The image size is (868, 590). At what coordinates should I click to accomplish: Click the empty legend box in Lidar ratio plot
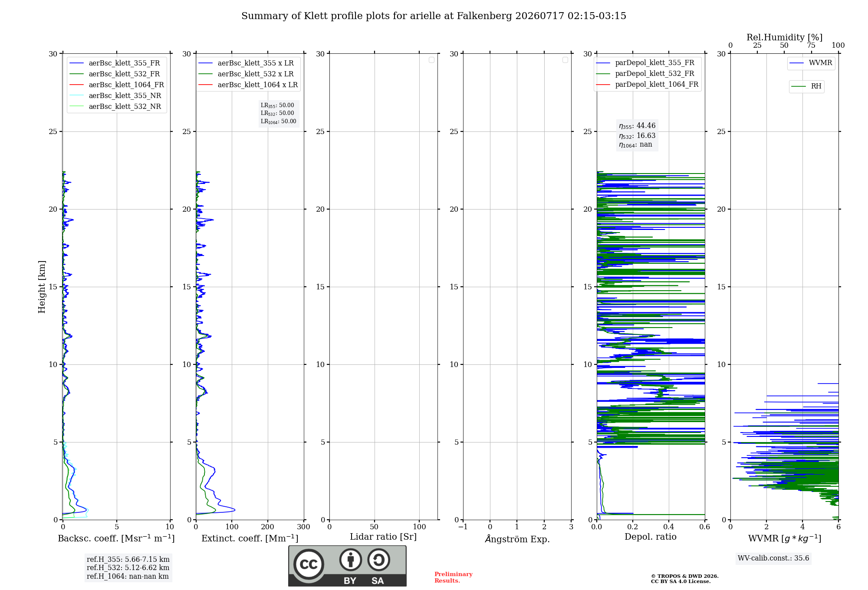click(x=431, y=60)
